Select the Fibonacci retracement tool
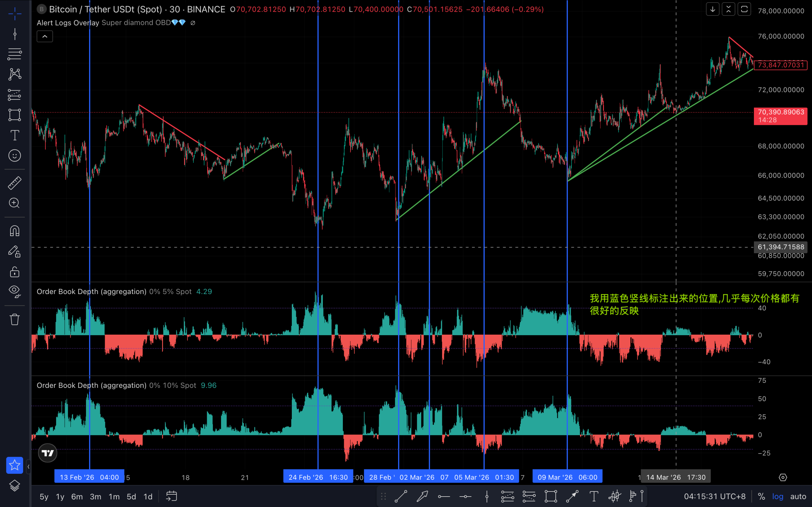 [x=14, y=54]
